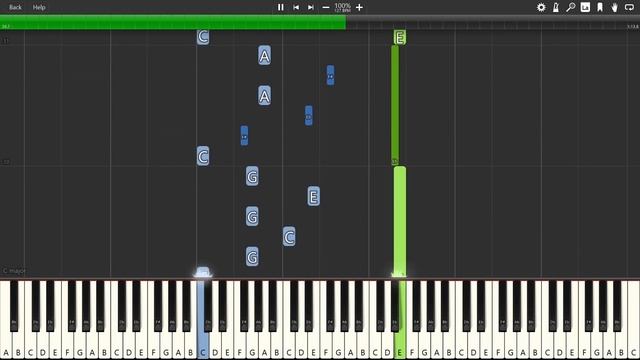Open the magnifier zoom tool

coord(571,7)
